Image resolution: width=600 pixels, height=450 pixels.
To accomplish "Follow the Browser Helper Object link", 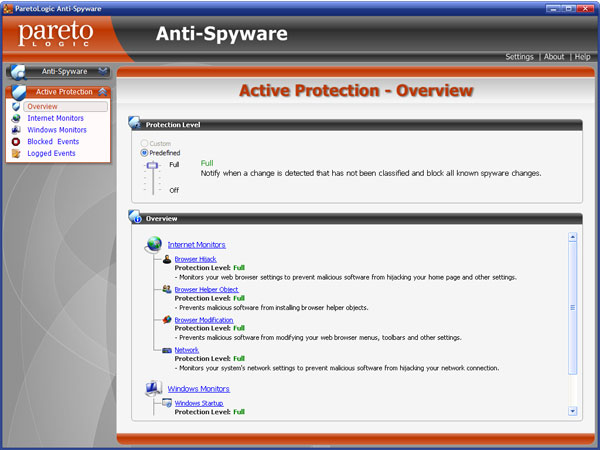I will pyautogui.click(x=207, y=289).
